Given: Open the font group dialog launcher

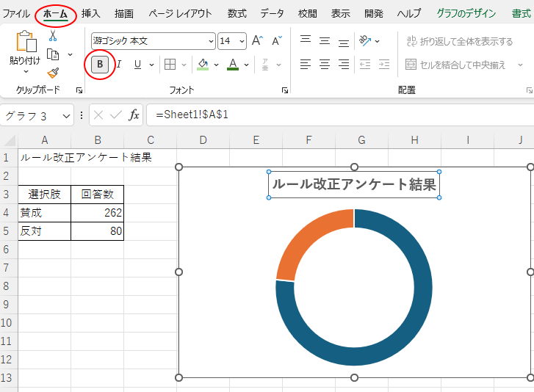Looking at the screenshot, I should [x=285, y=90].
